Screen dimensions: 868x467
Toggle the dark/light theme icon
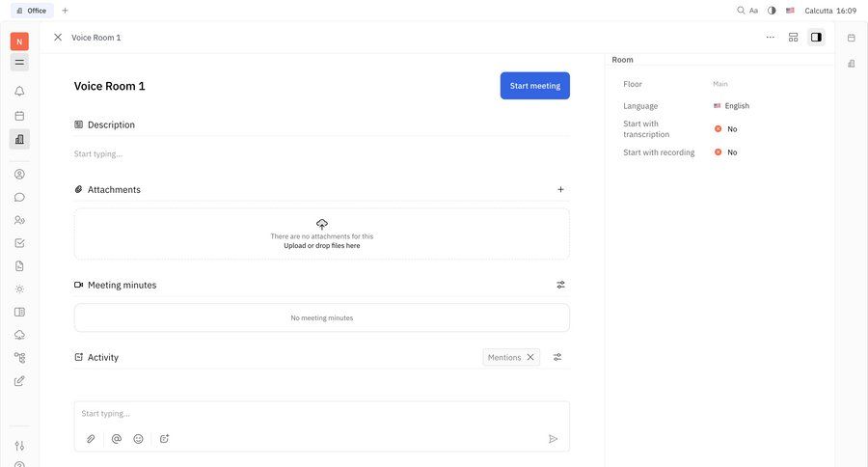[772, 11]
